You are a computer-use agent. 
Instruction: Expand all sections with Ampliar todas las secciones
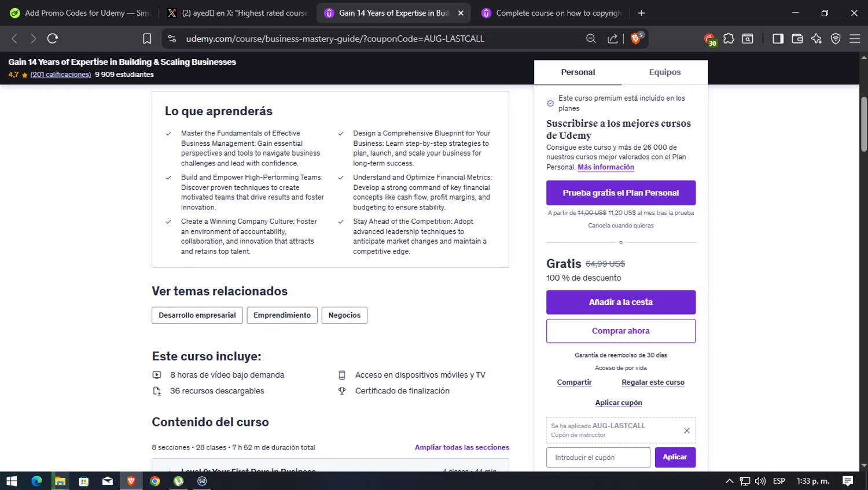pyautogui.click(x=462, y=447)
